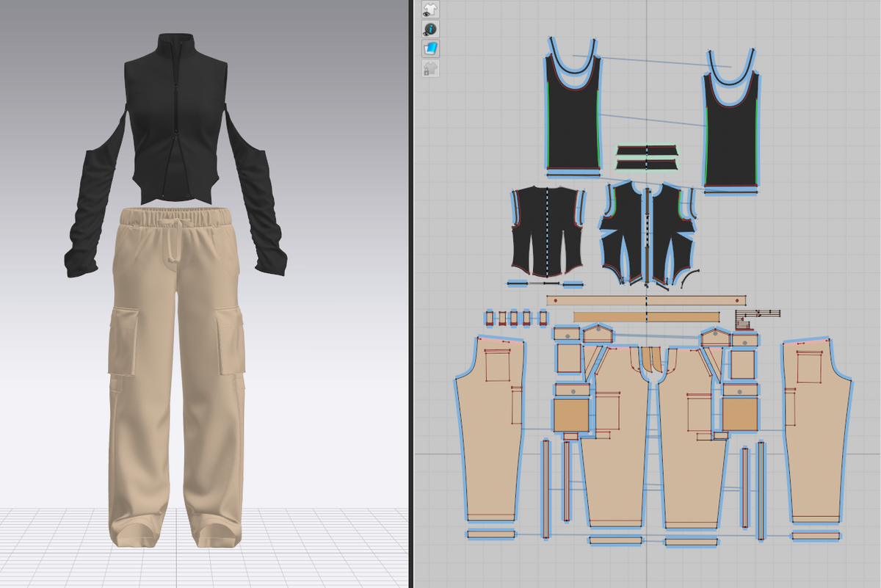Select the far-left beige pant leg pattern
The width and height of the screenshot is (881, 588).
(491, 429)
